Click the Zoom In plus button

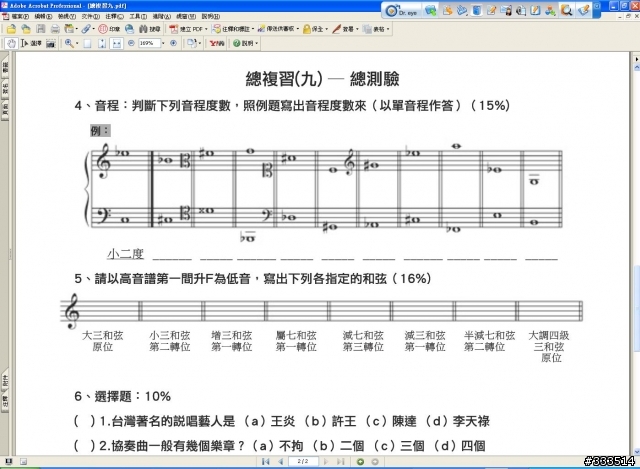click(x=173, y=43)
